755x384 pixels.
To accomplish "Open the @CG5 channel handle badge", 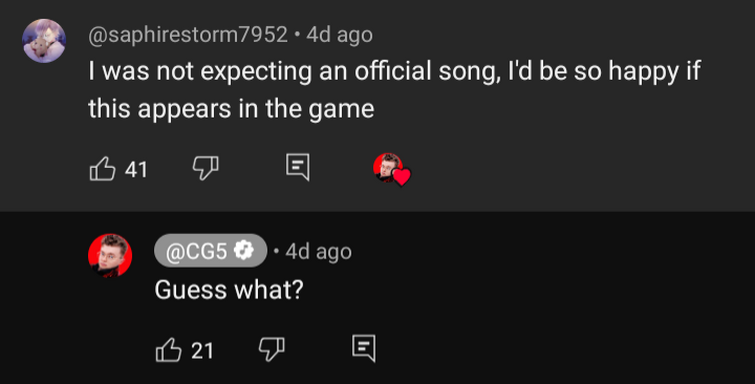I will point(210,251).
